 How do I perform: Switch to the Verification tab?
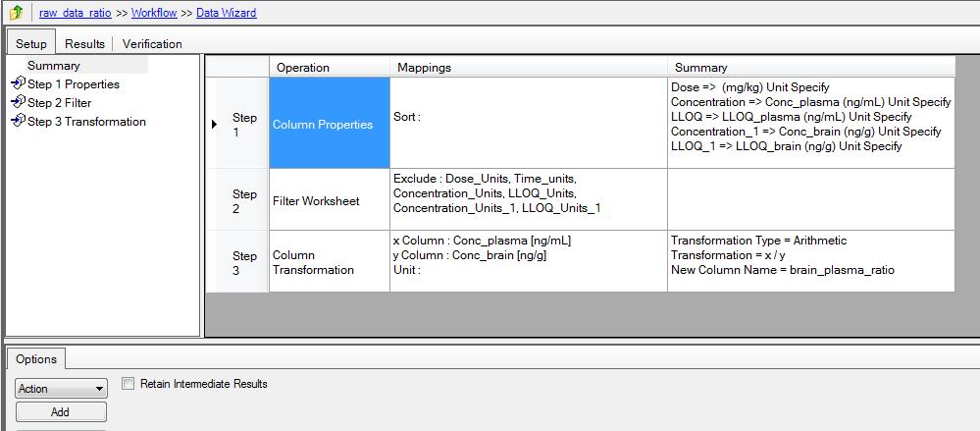[152, 44]
